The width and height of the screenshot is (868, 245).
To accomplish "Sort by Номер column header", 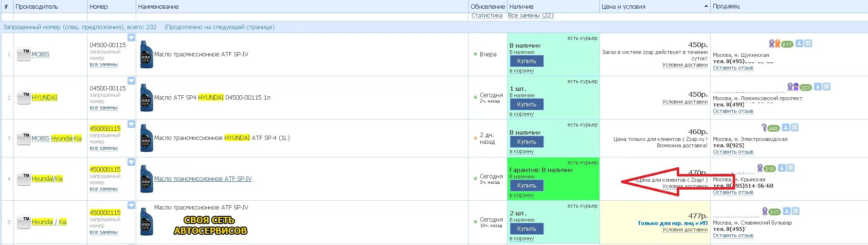I will tap(99, 7).
